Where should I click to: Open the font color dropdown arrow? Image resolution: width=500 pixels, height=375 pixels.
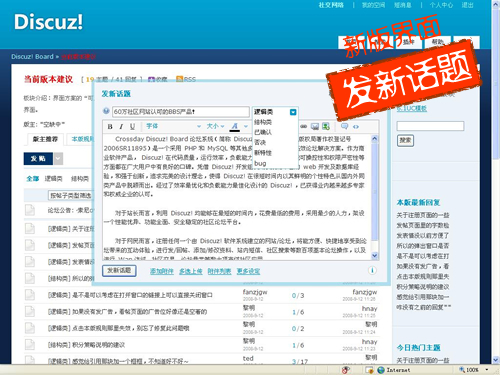(x=246, y=126)
